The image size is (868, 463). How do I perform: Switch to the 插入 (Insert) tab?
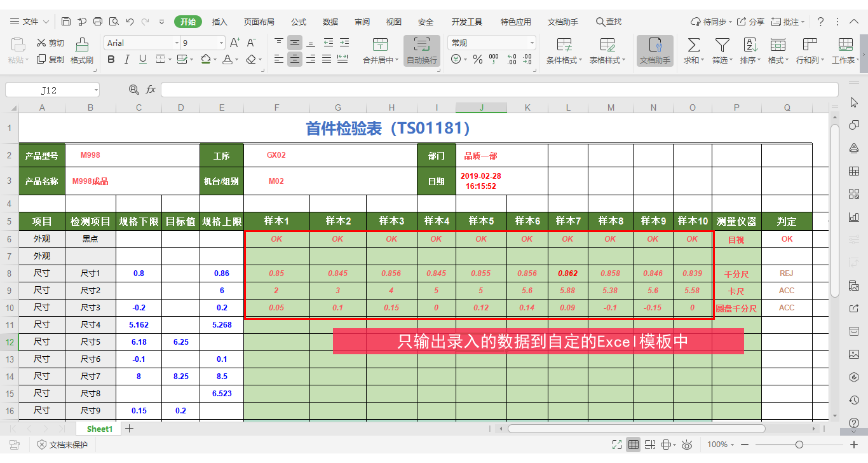click(219, 22)
